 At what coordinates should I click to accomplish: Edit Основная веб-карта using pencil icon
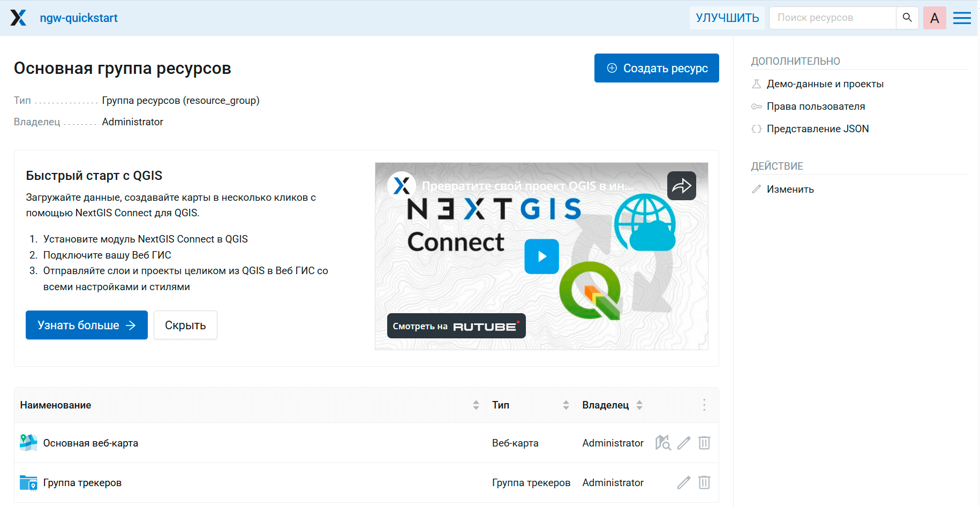[x=684, y=443]
